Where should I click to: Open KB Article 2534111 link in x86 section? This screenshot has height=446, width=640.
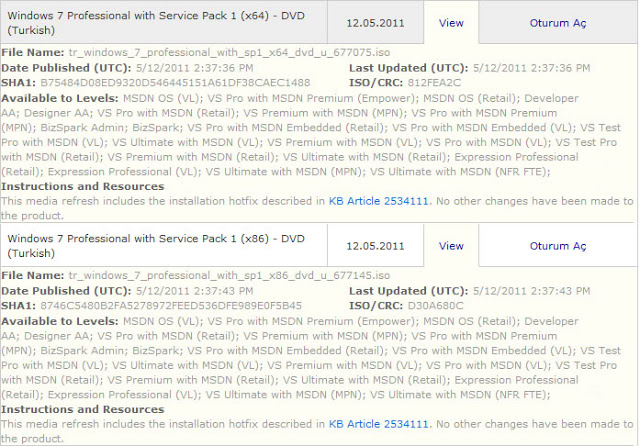379,425
